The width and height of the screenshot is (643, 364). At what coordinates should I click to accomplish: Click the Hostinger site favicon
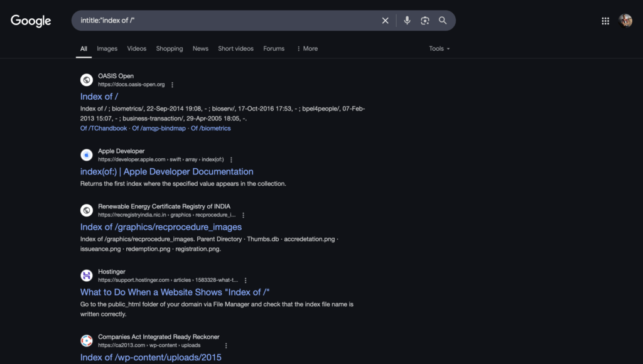(87, 276)
